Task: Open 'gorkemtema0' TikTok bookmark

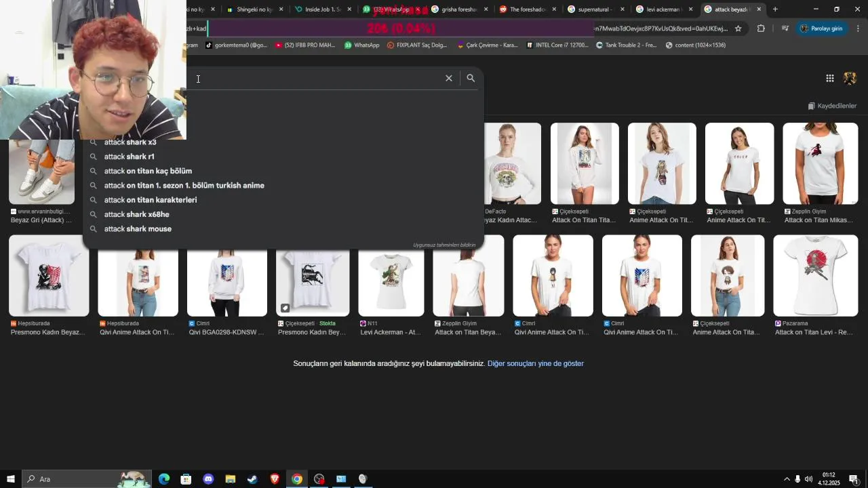Action: point(237,45)
